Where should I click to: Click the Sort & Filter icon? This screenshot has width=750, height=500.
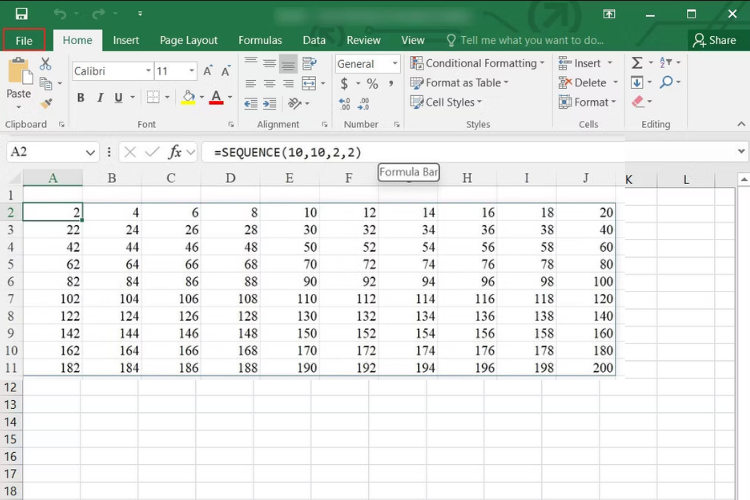(x=666, y=63)
